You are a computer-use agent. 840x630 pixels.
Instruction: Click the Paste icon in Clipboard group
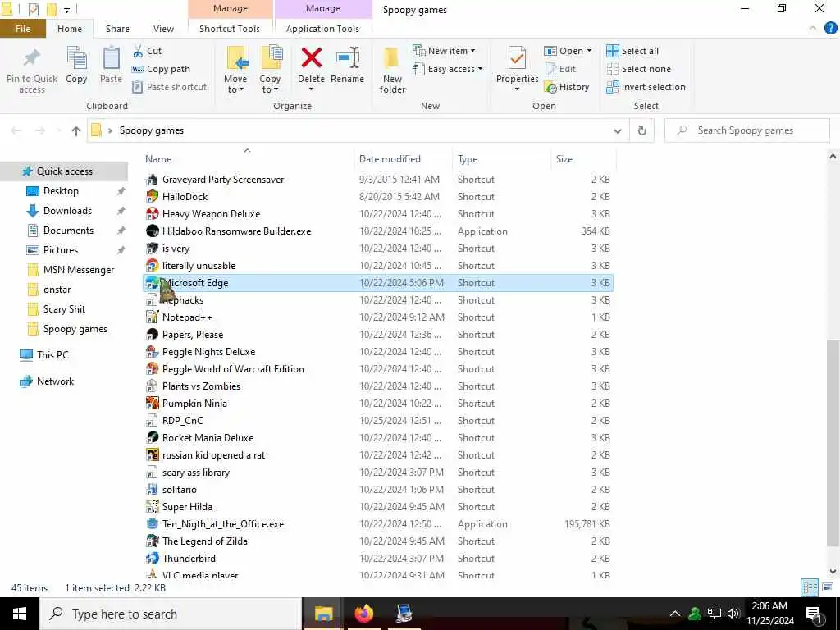(111, 58)
